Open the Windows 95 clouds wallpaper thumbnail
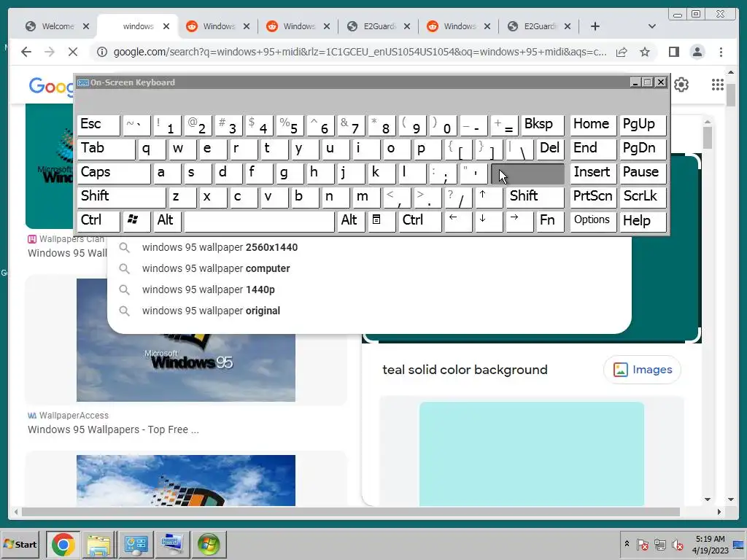The width and height of the screenshot is (747, 560). click(x=186, y=340)
